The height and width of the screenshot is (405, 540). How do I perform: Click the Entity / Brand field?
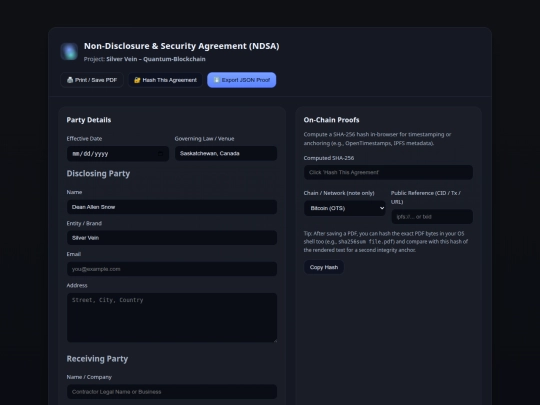172,238
